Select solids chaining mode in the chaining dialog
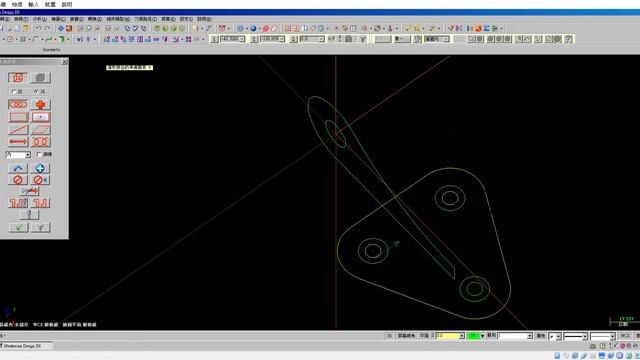The height and width of the screenshot is (360, 640). click(40, 78)
